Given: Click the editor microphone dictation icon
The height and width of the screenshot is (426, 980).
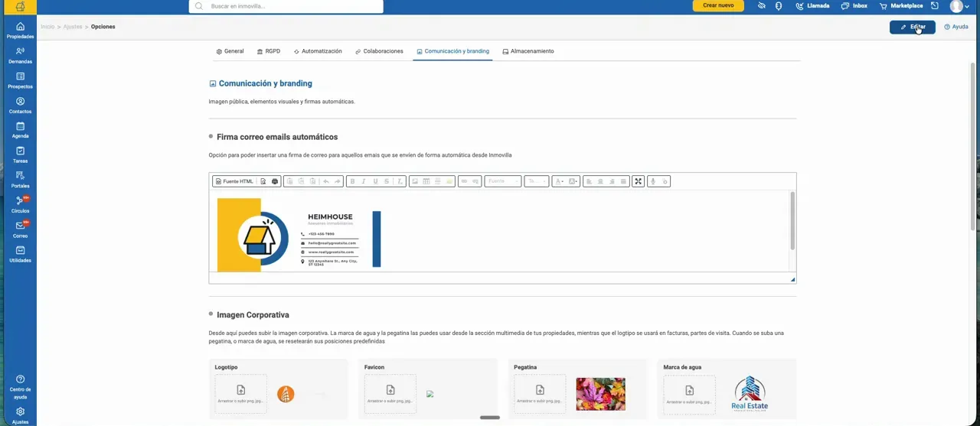Looking at the screenshot, I should (652, 181).
